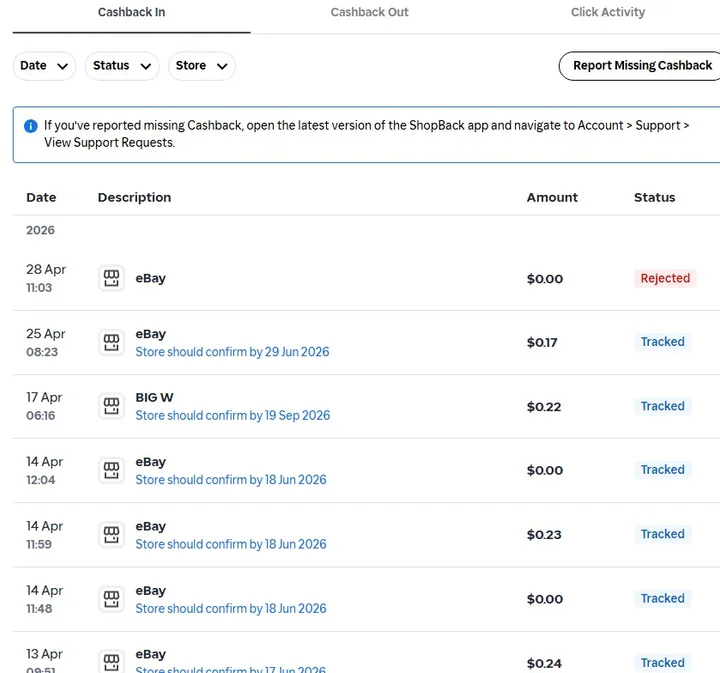Click eBay name in 25 Apr row
This screenshot has width=720, height=673.
click(151, 334)
